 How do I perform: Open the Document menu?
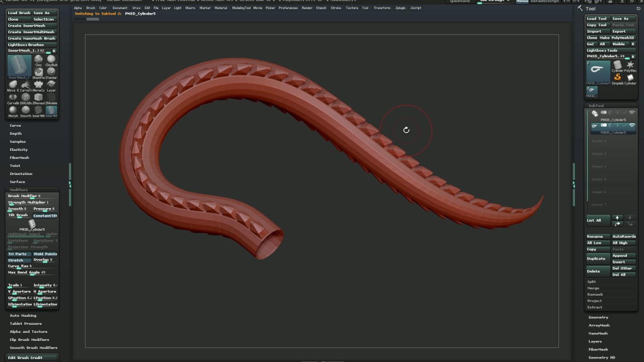(x=120, y=8)
